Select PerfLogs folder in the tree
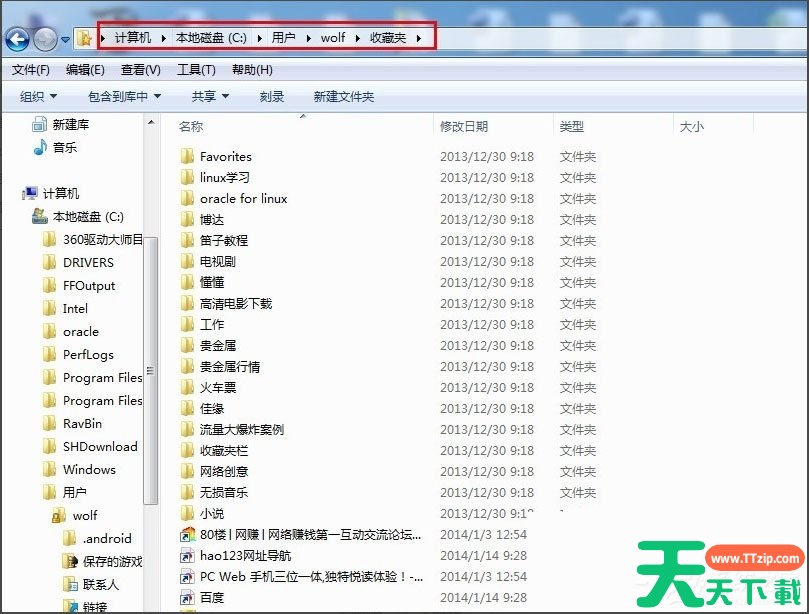809x614 pixels. click(x=78, y=354)
